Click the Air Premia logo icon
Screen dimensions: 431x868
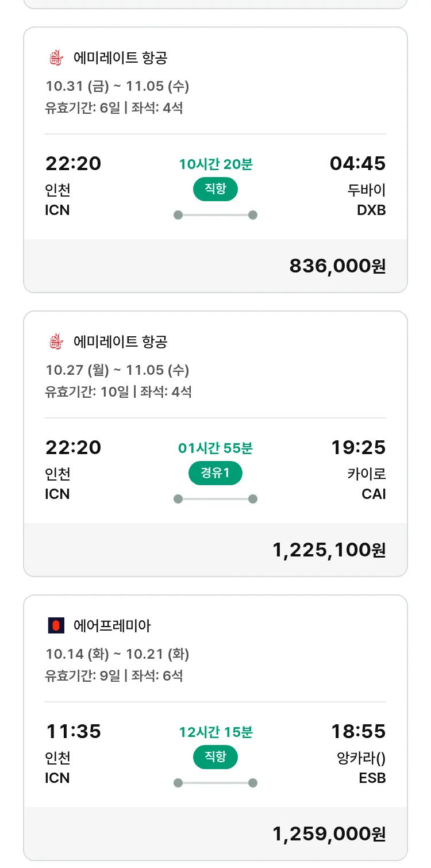56,626
